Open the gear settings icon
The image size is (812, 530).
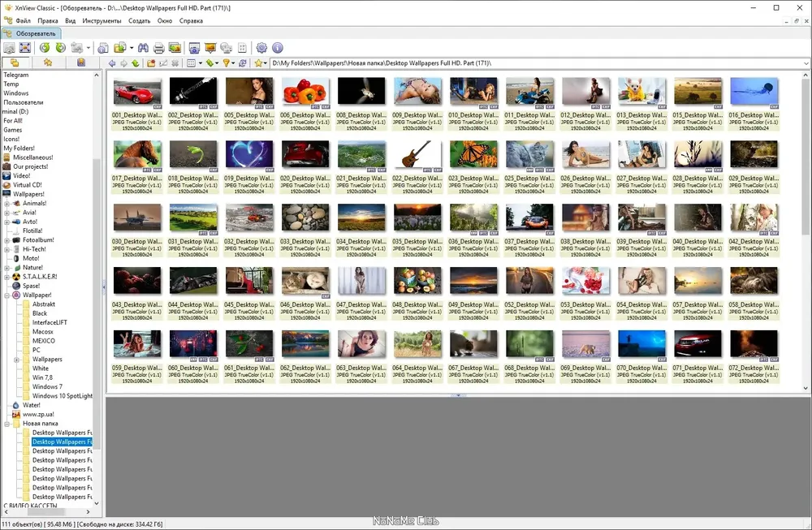(261, 48)
